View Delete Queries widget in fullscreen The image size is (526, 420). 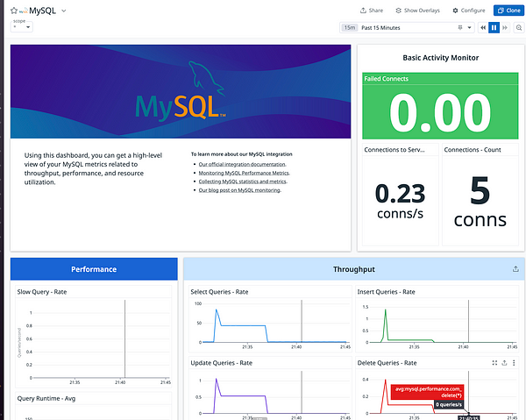[494, 362]
